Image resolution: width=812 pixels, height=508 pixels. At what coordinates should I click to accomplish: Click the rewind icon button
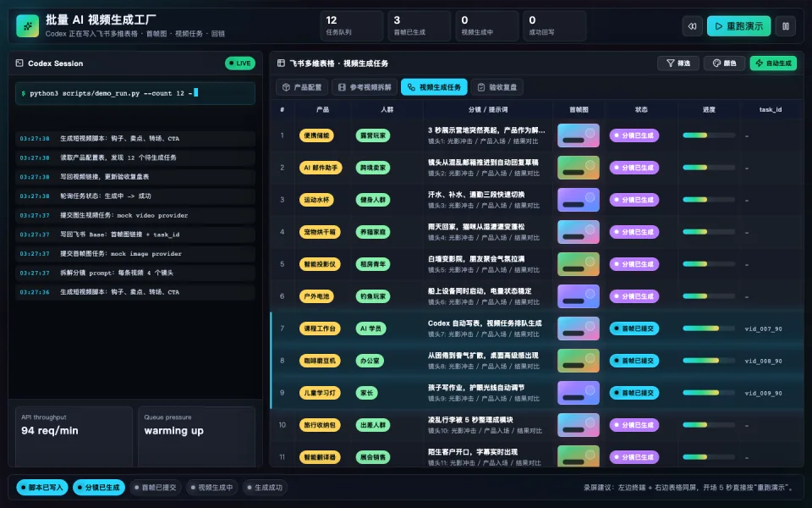click(x=692, y=26)
